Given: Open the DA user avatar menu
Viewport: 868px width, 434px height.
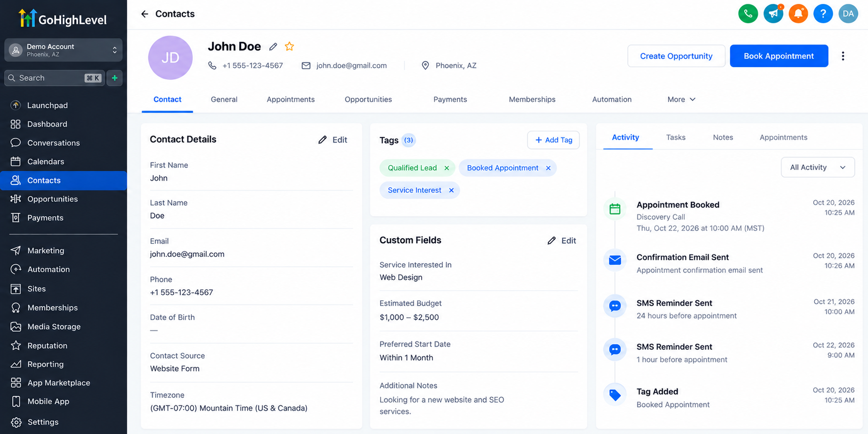Looking at the screenshot, I should [848, 14].
